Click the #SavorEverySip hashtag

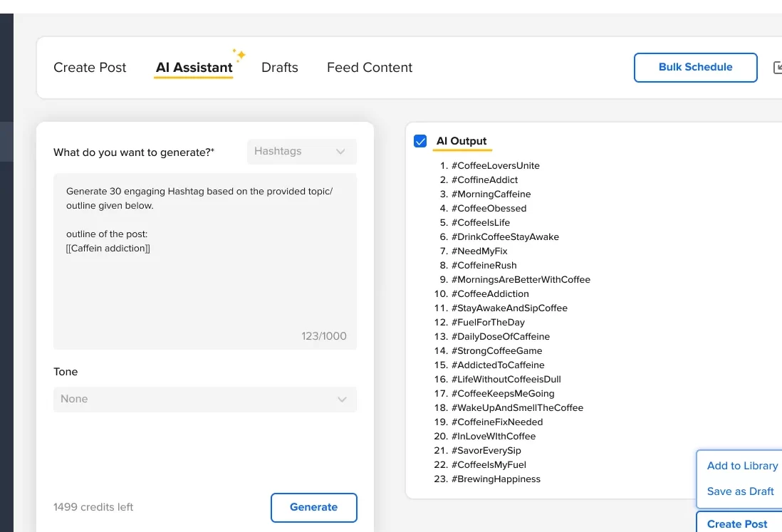pyautogui.click(x=486, y=450)
